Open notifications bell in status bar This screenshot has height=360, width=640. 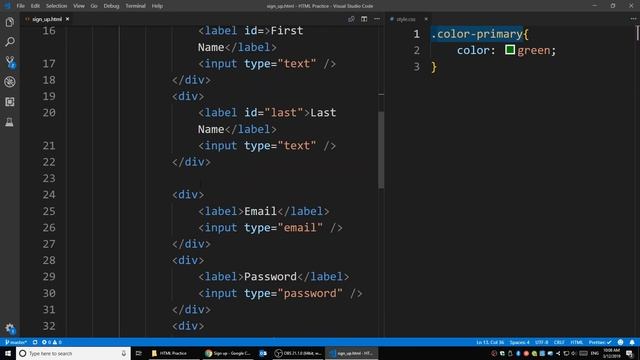pos(632,342)
